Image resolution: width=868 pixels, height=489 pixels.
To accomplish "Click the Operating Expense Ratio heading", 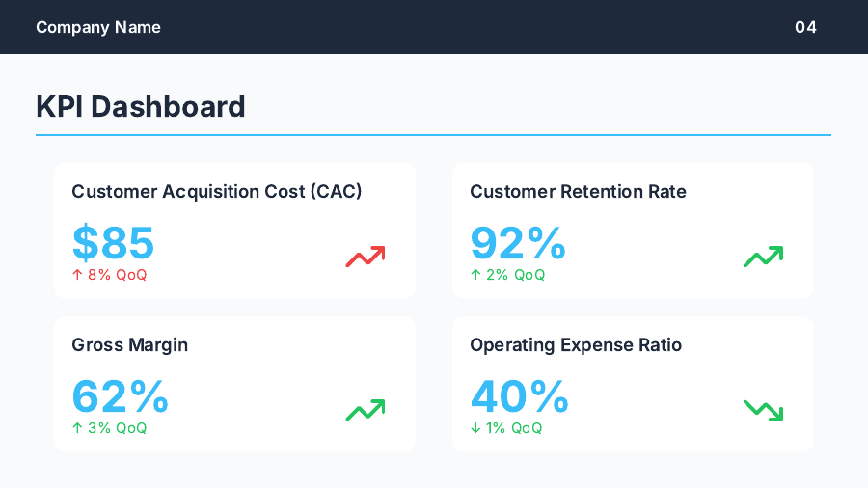I will [576, 345].
